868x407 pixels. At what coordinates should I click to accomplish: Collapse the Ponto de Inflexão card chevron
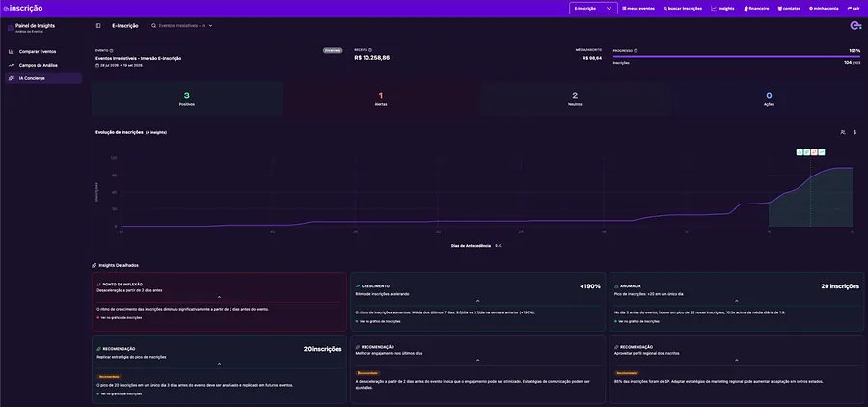(x=219, y=297)
